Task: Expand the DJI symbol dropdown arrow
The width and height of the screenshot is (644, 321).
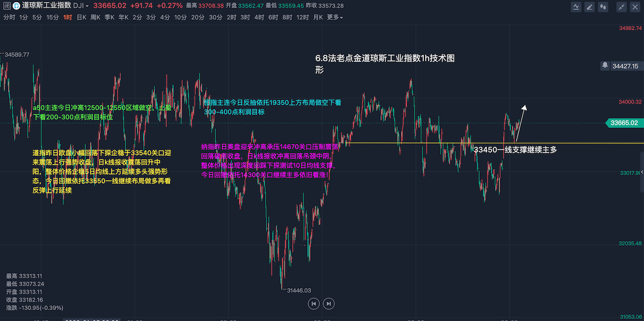Action: click(x=87, y=6)
